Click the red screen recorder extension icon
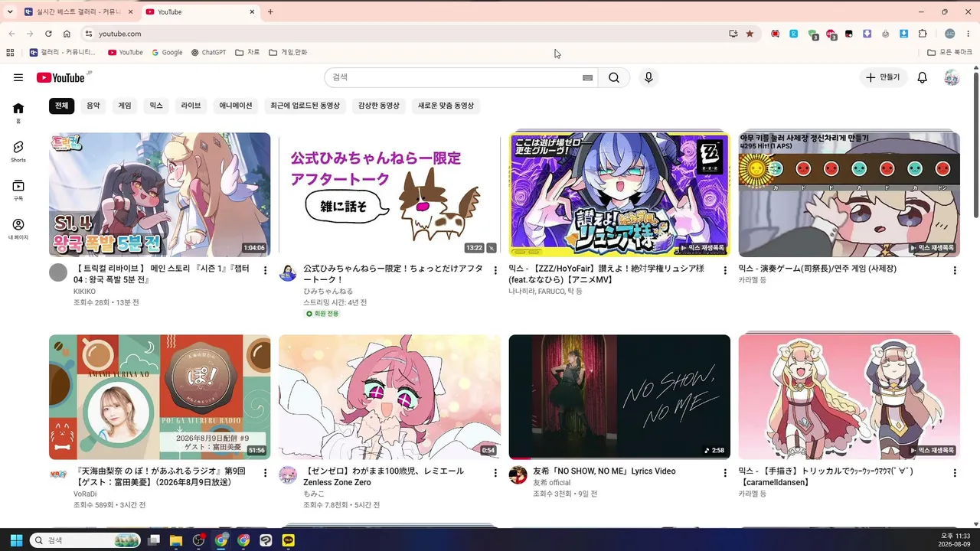The width and height of the screenshot is (980, 551). pos(776,34)
